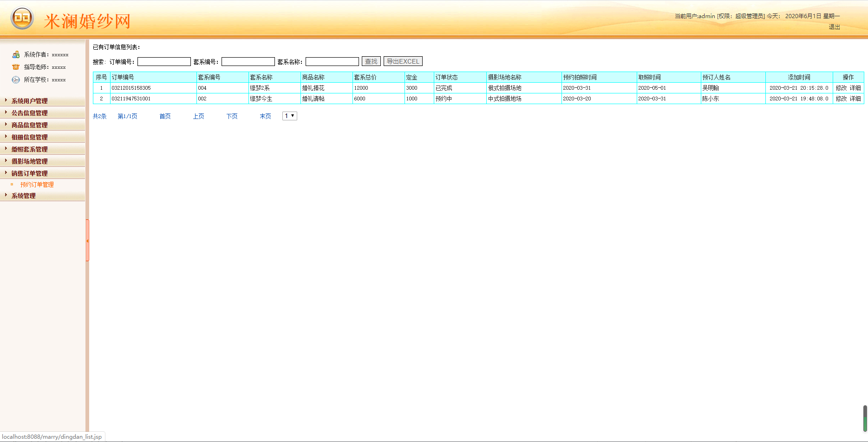Click the 2020-05-01 pickup date cell
The width and height of the screenshot is (868, 442).
tap(669, 88)
